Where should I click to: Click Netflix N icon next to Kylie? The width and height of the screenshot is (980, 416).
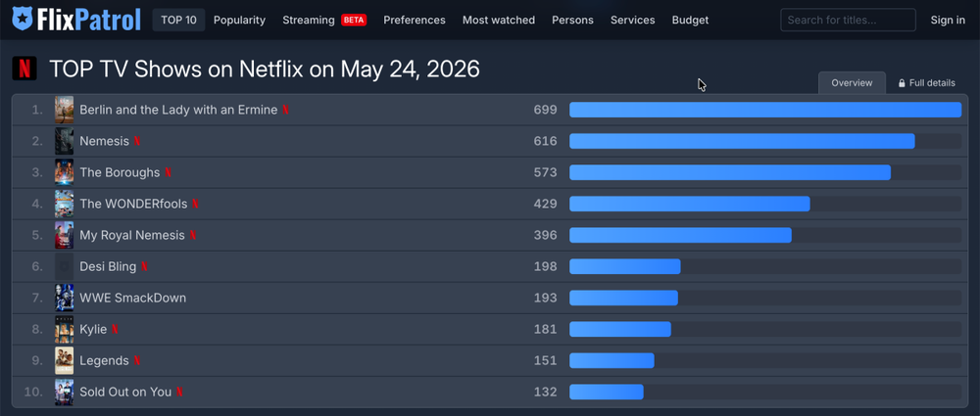pos(115,329)
